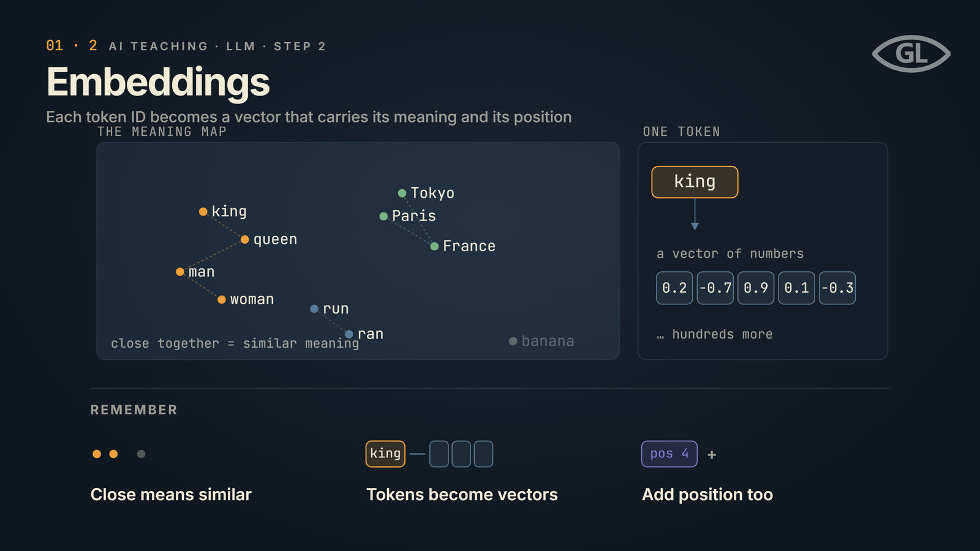The height and width of the screenshot is (551, 980).
Task: Click the woman data point
Action: click(x=222, y=299)
